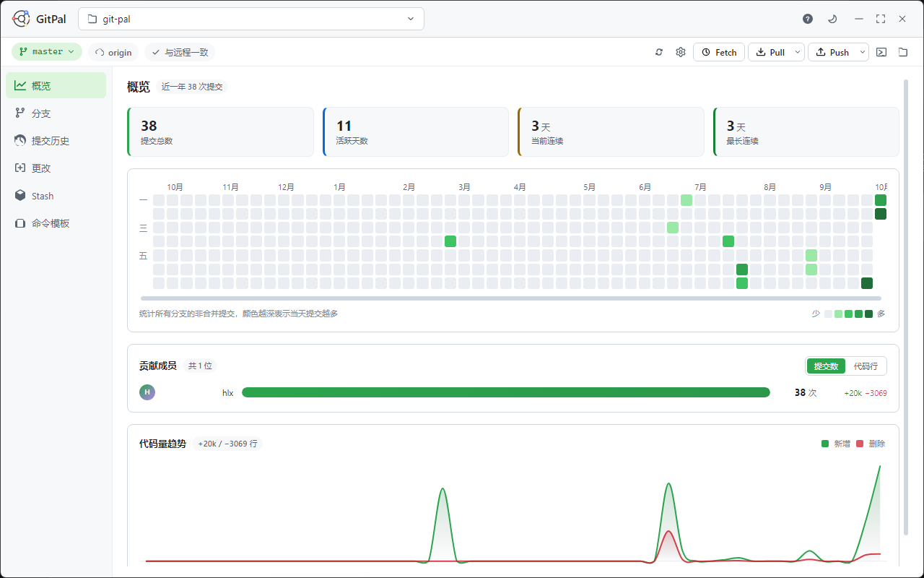Click the 最长连续 stat card
924x578 pixels.
pos(806,131)
